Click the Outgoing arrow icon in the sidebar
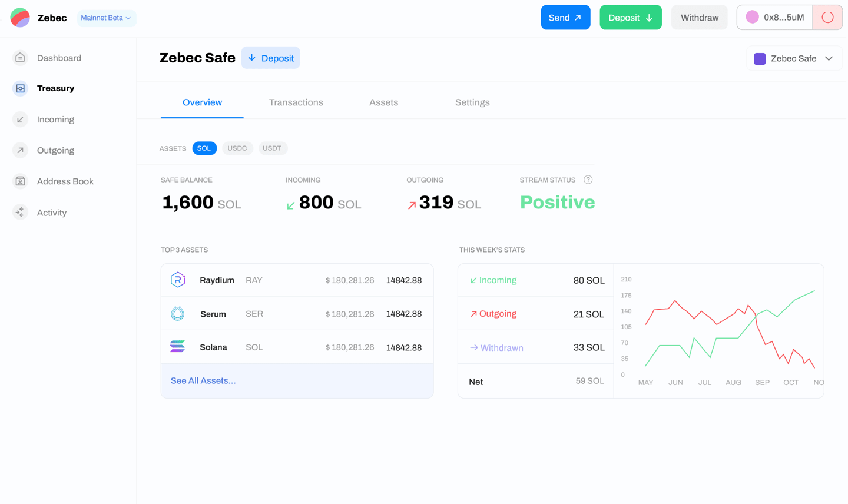This screenshot has height=504, width=848. point(20,150)
